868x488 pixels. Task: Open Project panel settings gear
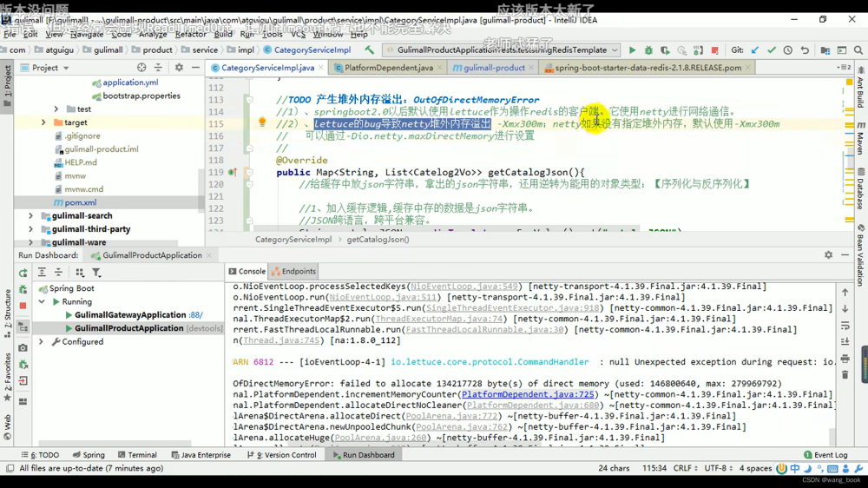179,68
